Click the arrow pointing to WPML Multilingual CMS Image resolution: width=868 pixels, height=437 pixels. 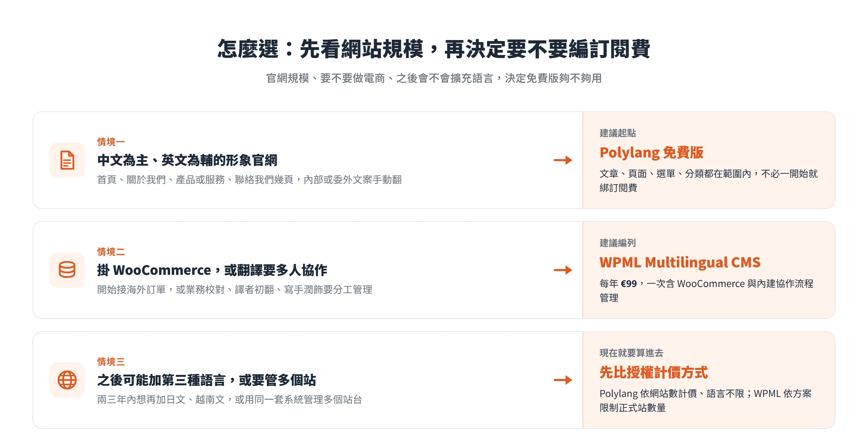(x=563, y=270)
